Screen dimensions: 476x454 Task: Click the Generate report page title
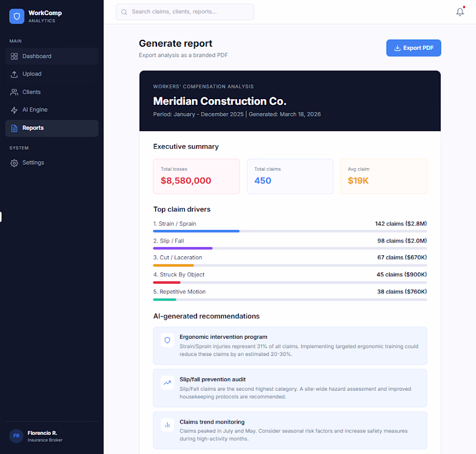pyautogui.click(x=176, y=43)
